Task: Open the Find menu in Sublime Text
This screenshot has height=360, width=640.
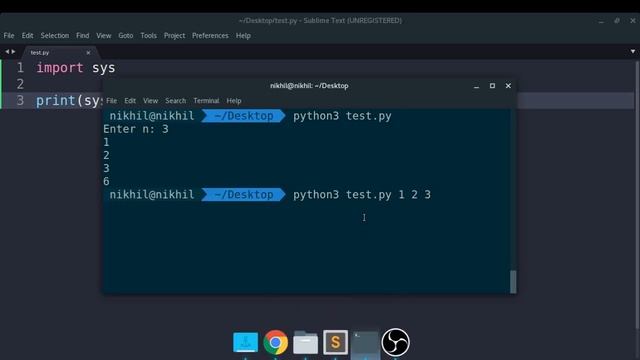Action: [x=82, y=36]
